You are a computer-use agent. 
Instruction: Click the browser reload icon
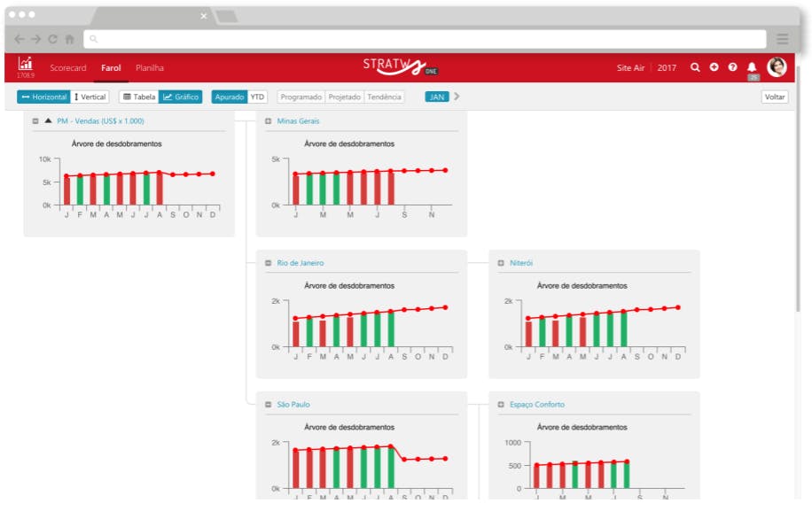[x=53, y=39]
